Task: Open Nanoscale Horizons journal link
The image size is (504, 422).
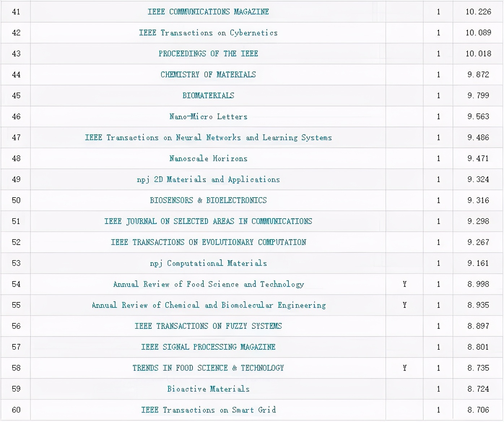Action: tap(208, 158)
